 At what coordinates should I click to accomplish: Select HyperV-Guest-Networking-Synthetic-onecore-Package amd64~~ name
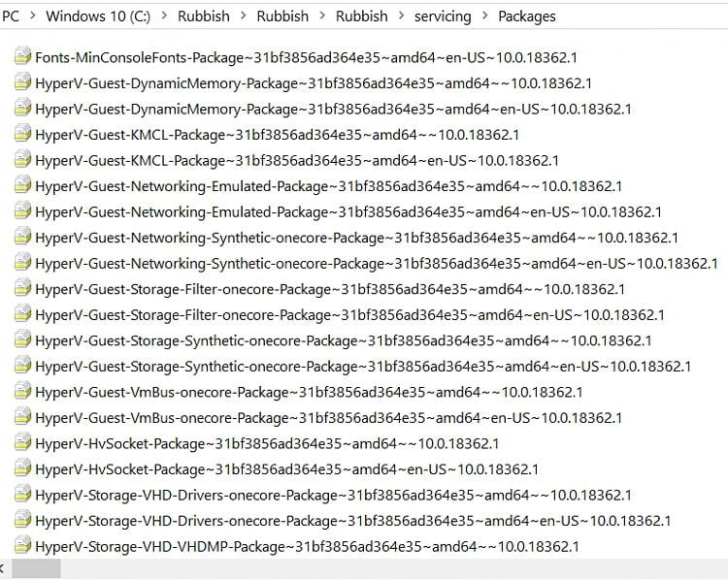357,238
